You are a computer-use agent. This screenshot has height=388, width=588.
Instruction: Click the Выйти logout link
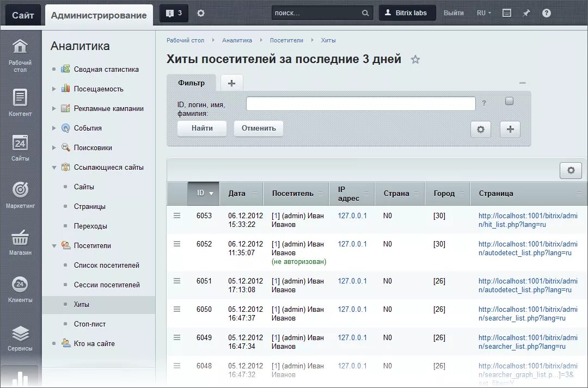(454, 13)
